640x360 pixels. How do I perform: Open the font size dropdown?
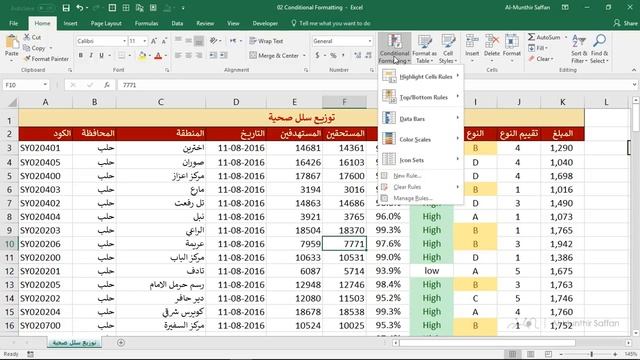point(144,41)
